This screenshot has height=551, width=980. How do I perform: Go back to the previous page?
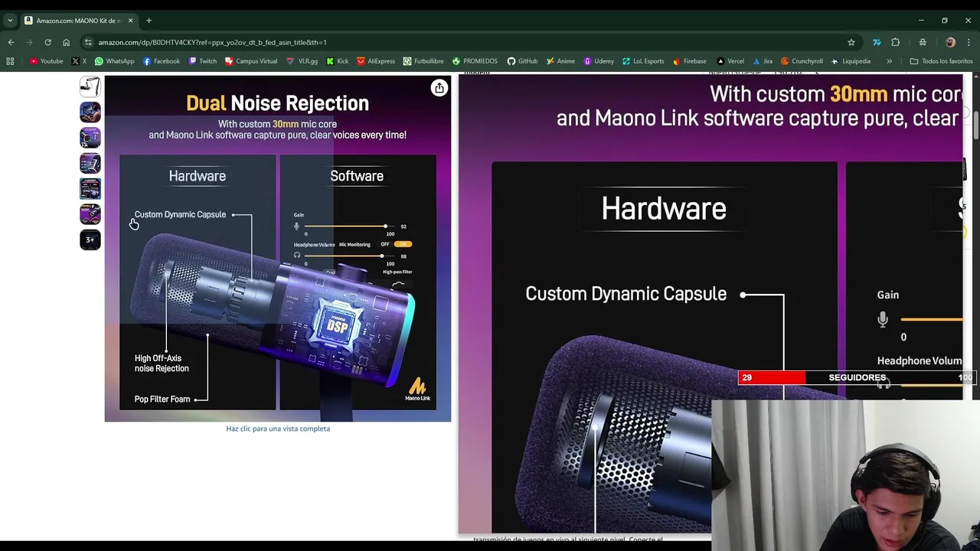tap(11, 42)
